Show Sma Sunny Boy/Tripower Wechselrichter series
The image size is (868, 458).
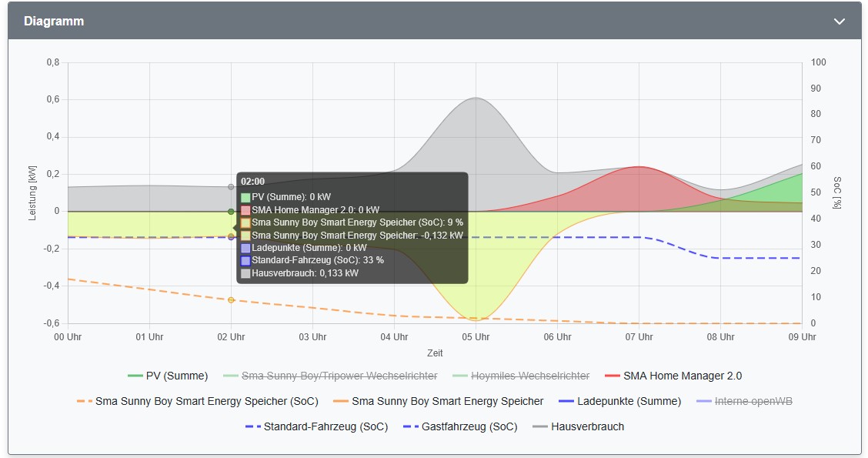pyautogui.click(x=339, y=376)
